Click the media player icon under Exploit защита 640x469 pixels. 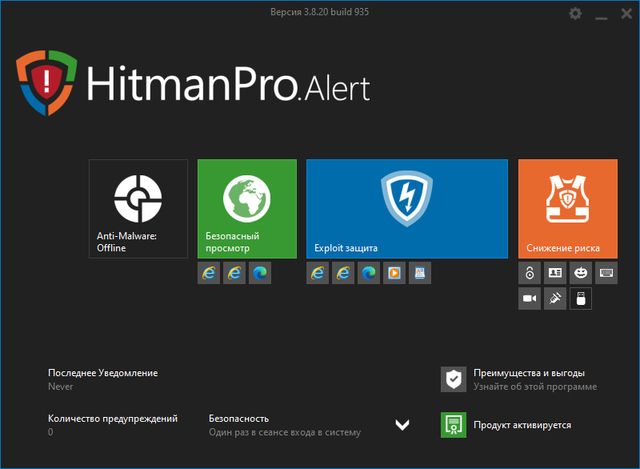(394, 273)
